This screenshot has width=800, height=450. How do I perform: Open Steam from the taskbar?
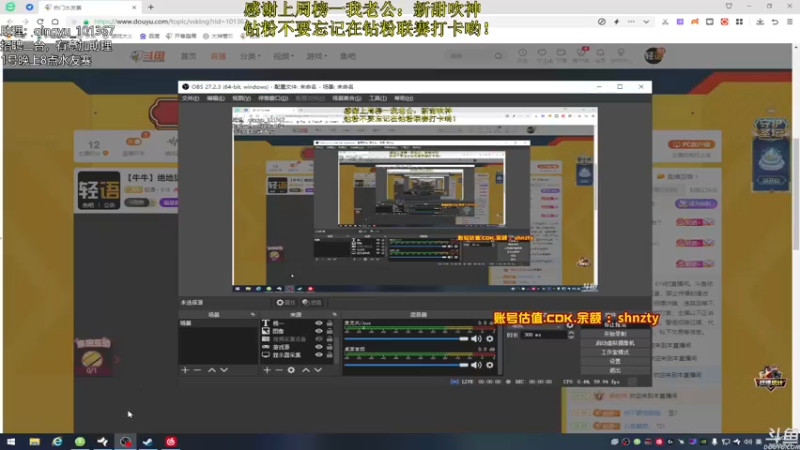pyautogui.click(x=148, y=441)
